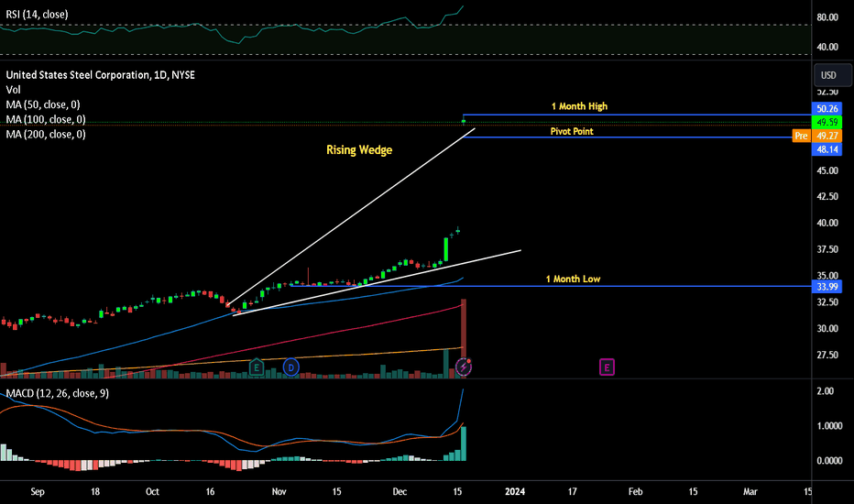The width and height of the screenshot is (854, 504).
Task: Click the Vol indicator label
Action: coord(13,90)
